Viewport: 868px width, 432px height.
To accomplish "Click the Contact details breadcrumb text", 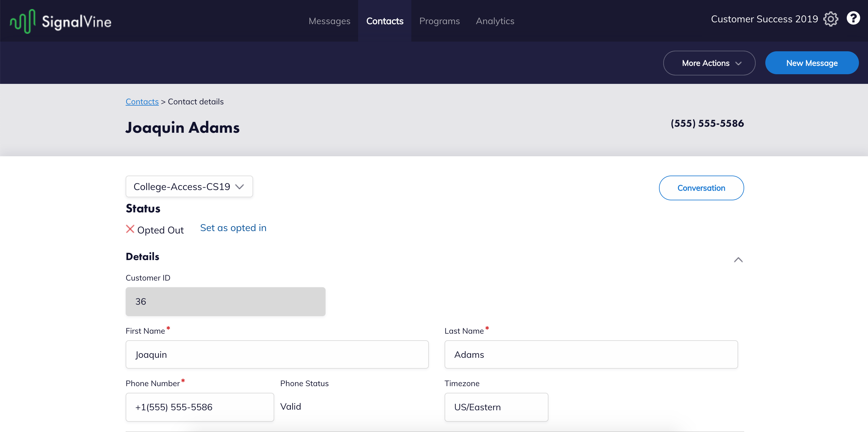I will point(195,102).
